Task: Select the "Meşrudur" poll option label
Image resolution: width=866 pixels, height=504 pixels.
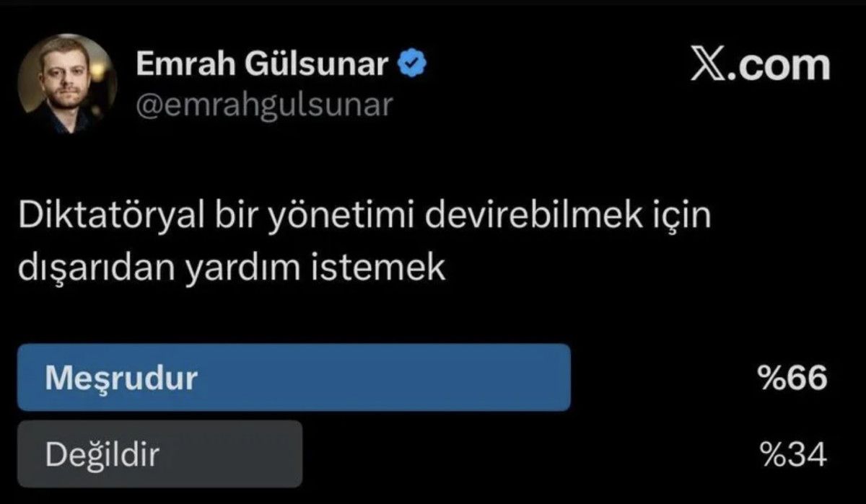Action: coord(121,379)
